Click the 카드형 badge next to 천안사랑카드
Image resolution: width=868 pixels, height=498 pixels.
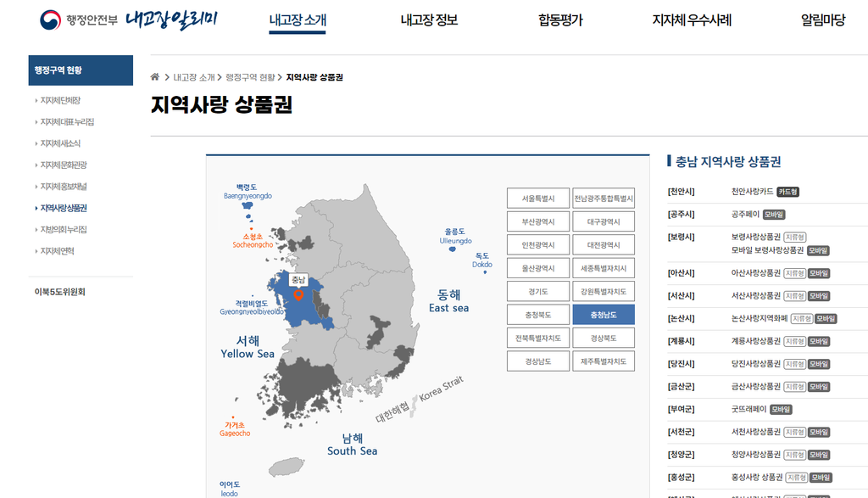click(x=787, y=193)
